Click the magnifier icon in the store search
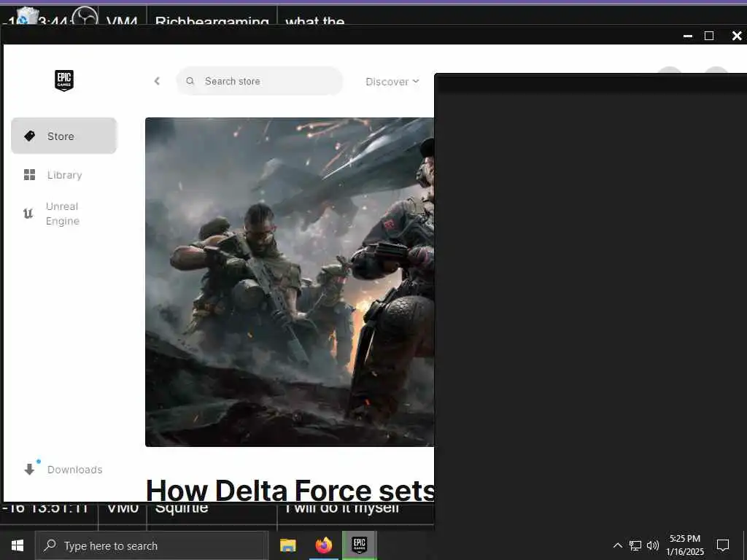Screen dimensions: 747x560 [x=190, y=81]
